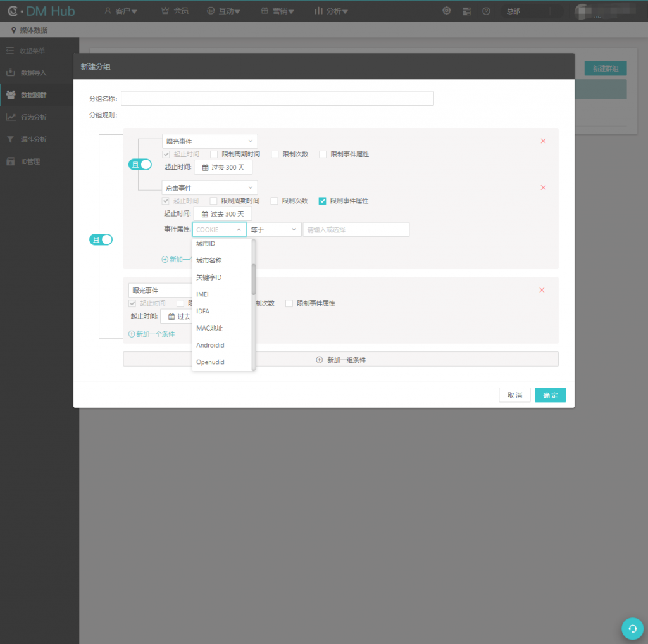Open 漏斗分析 funnel analysis in sidebar
This screenshot has width=648, height=644.
[x=33, y=139]
